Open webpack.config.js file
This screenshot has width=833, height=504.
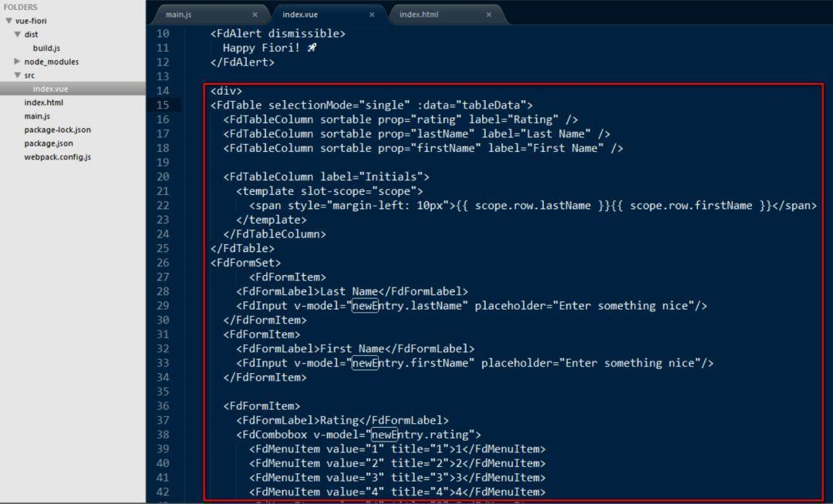(x=57, y=157)
